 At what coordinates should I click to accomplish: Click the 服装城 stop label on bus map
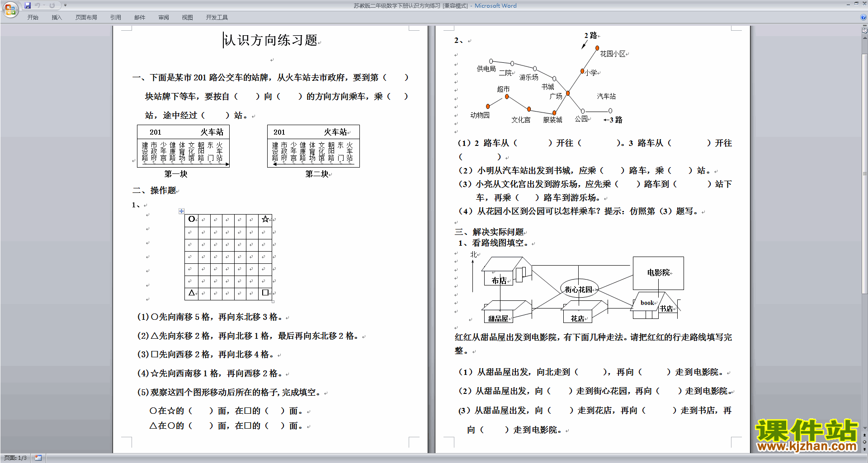pyautogui.click(x=552, y=120)
